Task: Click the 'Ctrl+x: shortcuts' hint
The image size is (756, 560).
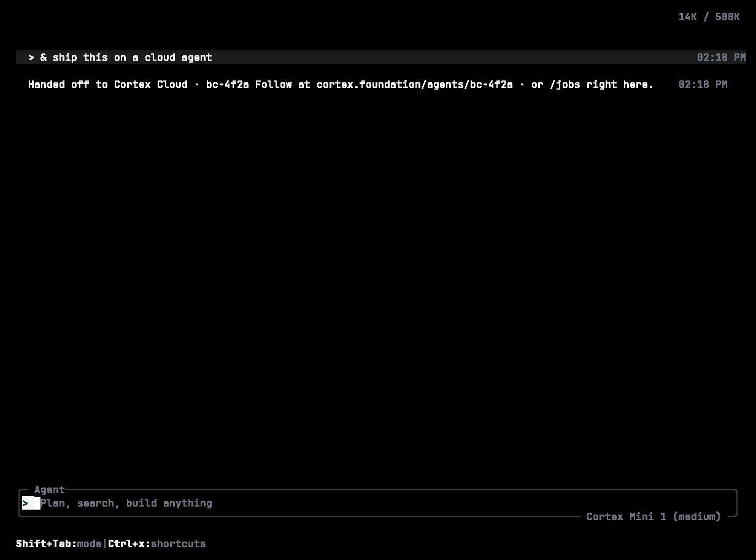Action: [x=157, y=543]
